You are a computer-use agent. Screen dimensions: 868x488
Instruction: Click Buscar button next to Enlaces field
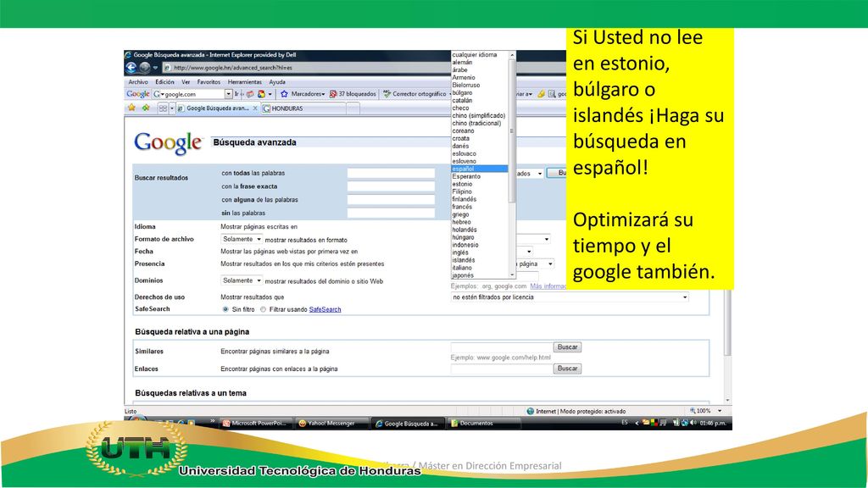point(567,369)
